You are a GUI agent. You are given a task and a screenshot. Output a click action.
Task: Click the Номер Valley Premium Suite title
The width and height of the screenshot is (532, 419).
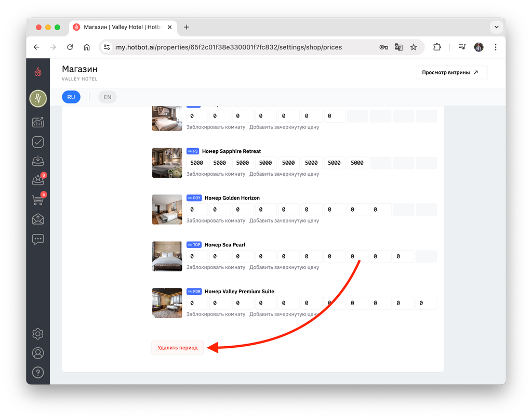coord(240,291)
